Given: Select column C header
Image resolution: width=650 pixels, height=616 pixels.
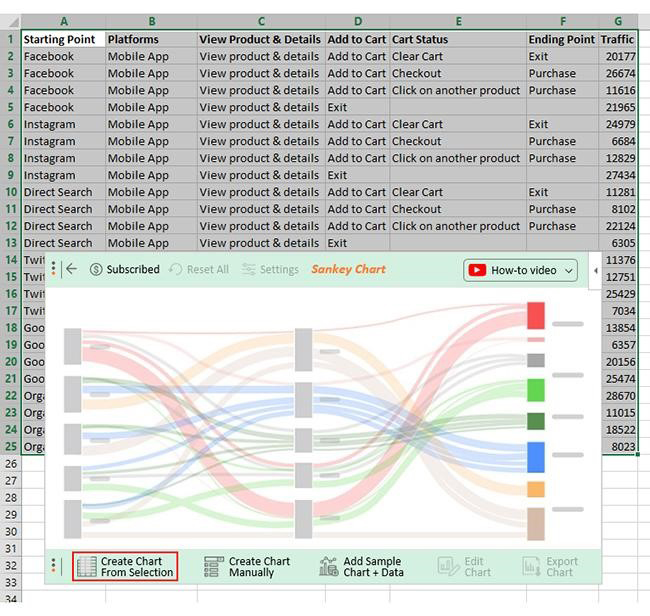Looking at the screenshot, I should coord(261,22).
